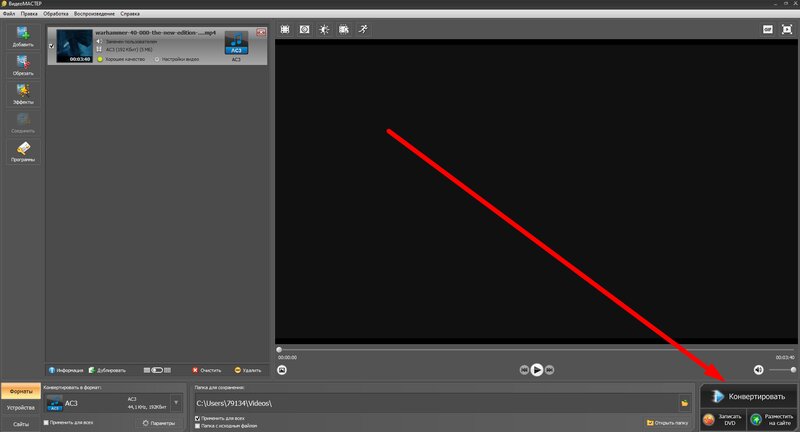Open Воспроизведение menu
Screen dimensions: 800x432
(94, 14)
